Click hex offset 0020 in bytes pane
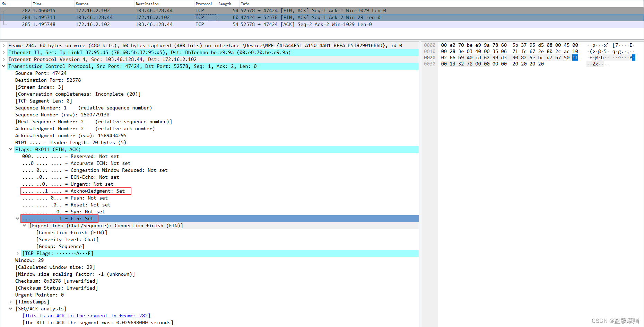Image resolution: width=644 pixels, height=327 pixels. (429, 58)
